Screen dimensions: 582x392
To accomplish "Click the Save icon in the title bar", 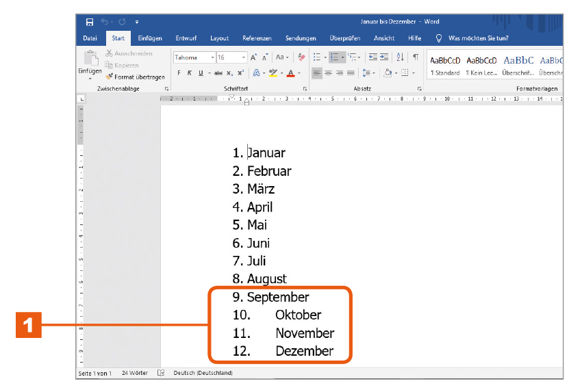I will click(x=90, y=22).
